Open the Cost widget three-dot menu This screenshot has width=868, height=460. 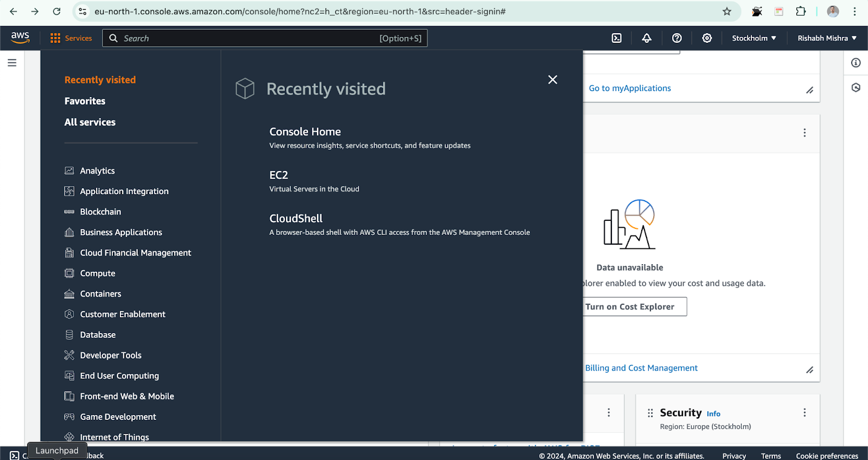(x=805, y=133)
